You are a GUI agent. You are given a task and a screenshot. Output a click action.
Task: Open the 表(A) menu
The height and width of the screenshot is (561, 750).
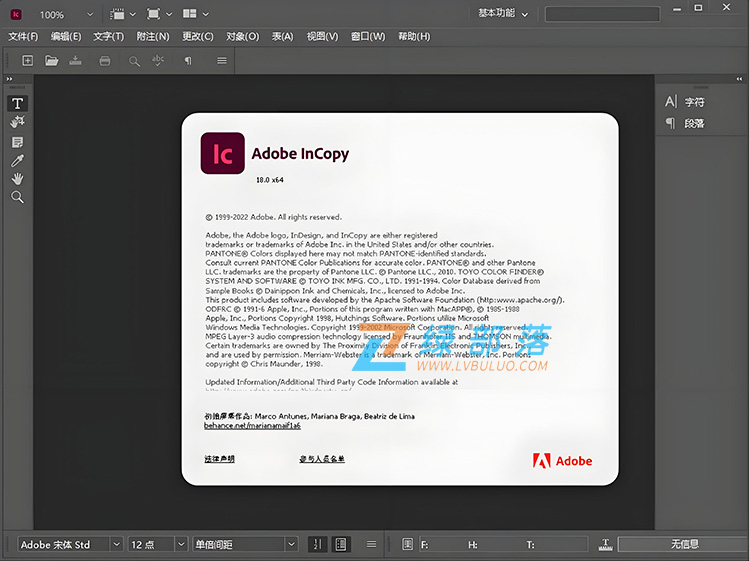pyautogui.click(x=283, y=36)
